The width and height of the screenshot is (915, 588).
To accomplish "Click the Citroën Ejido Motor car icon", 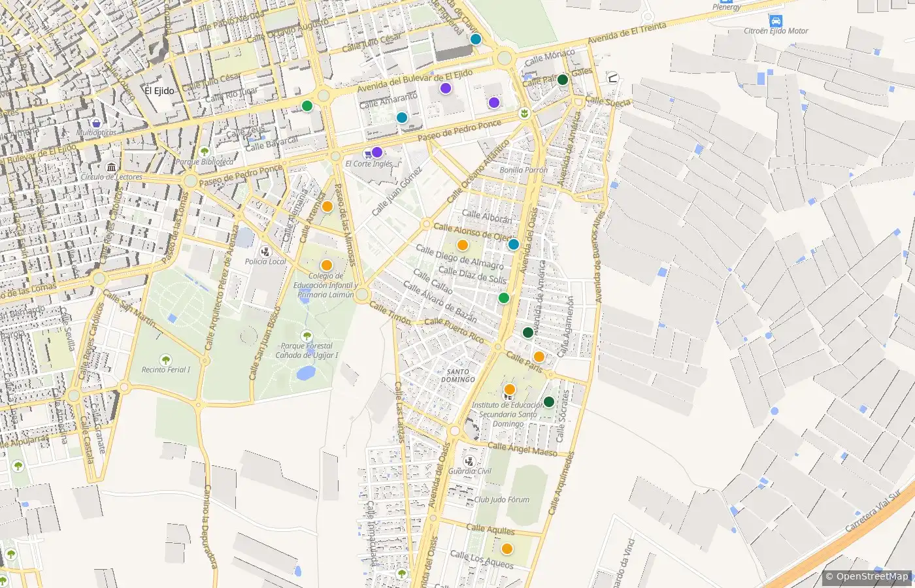I will pos(776,20).
